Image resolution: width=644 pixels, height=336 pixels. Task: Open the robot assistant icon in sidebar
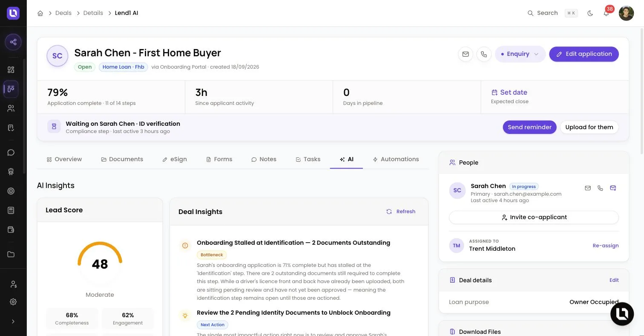[11, 172]
